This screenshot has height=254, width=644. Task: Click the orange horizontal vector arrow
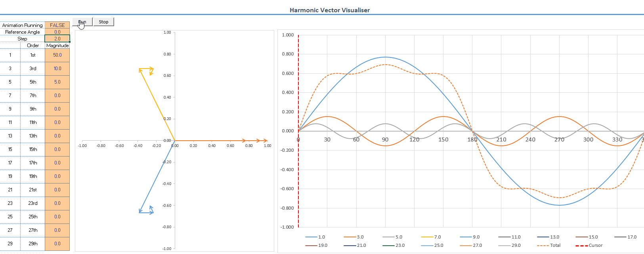tap(210, 141)
